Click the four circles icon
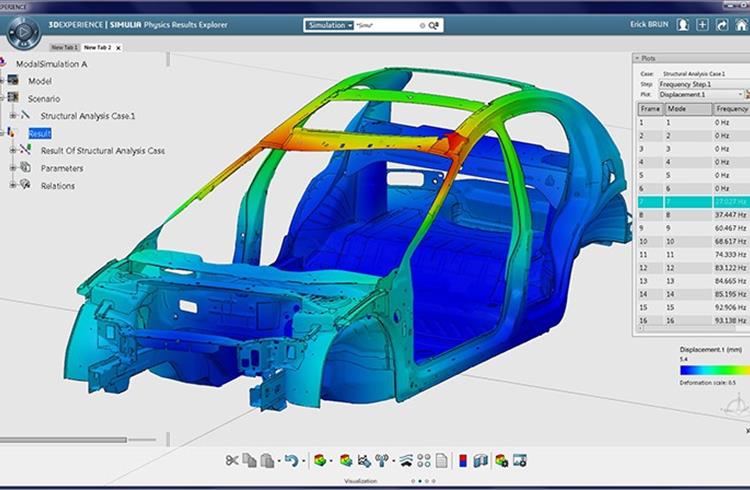The image size is (750, 490). (424, 460)
